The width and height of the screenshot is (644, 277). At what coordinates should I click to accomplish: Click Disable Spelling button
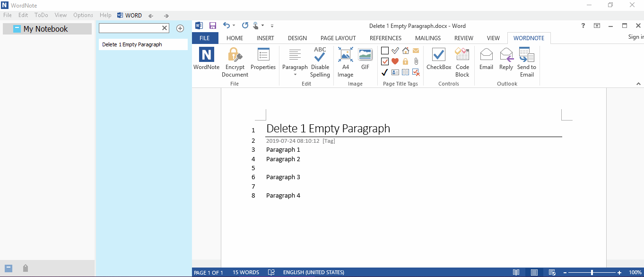pos(320,62)
